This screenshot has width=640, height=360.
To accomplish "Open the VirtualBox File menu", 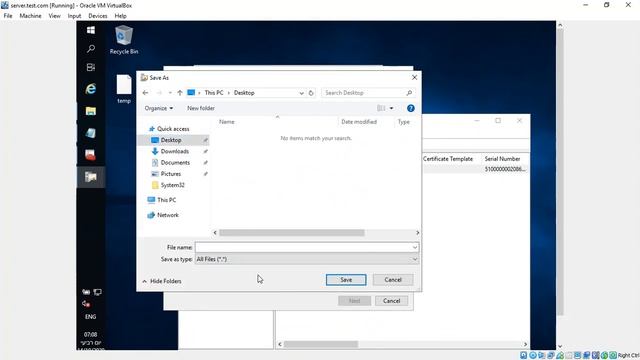I will (8, 16).
